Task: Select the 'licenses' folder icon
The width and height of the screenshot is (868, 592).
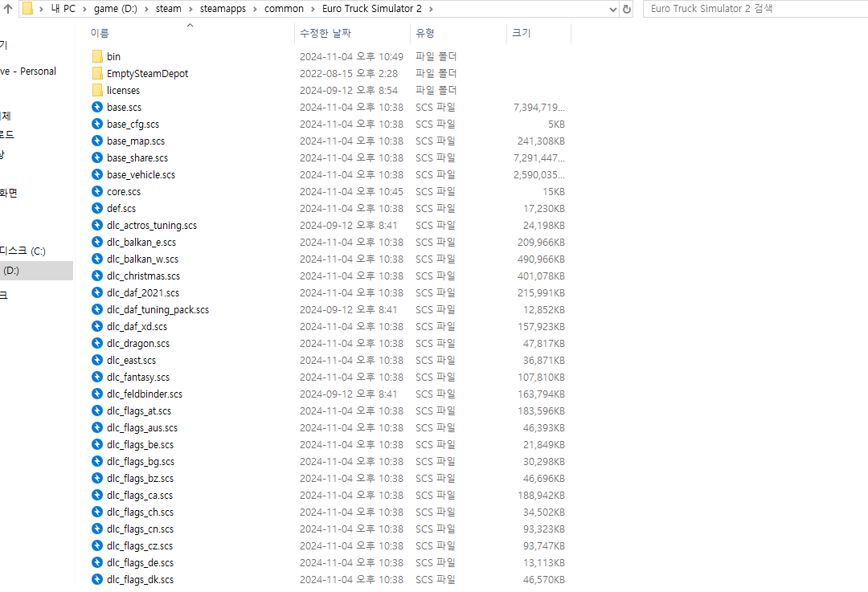Action: [x=97, y=90]
